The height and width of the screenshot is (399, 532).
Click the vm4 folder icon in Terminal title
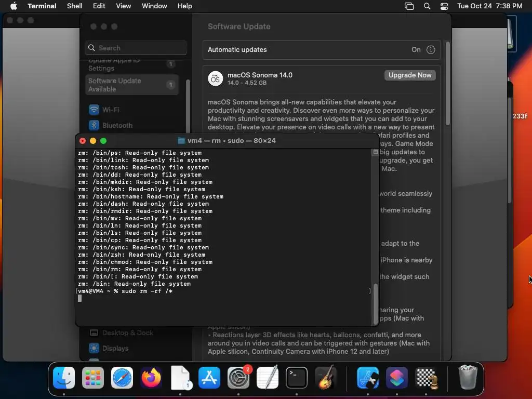tap(181, 140)
